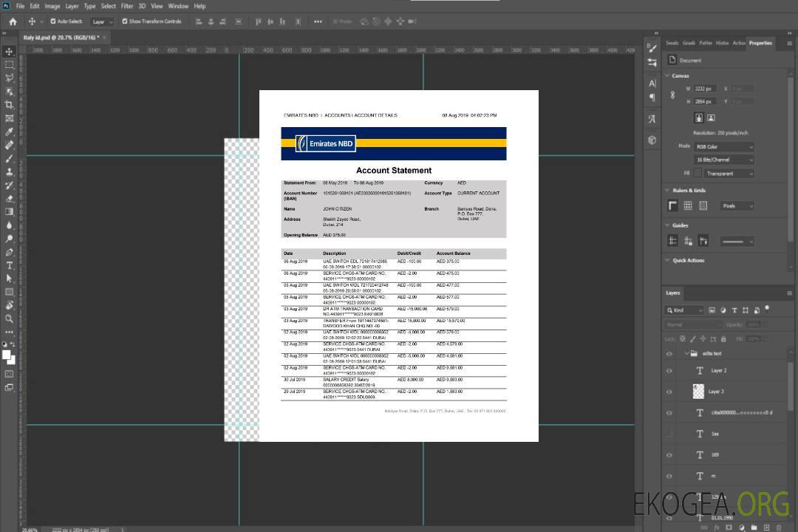Toggle Show Transform Controls checkbox
The width and height of the screenshot is (798, 532).
(125, 21)
